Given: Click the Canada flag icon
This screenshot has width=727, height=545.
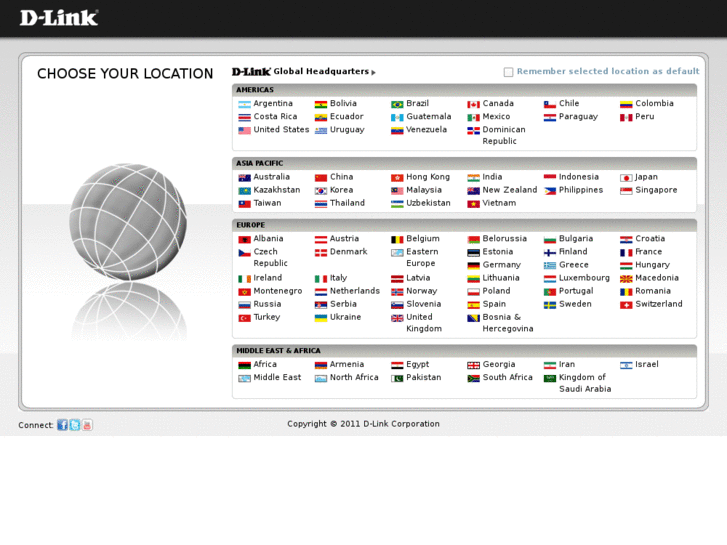Looking at the screenshot, I should tap(473, 104).
